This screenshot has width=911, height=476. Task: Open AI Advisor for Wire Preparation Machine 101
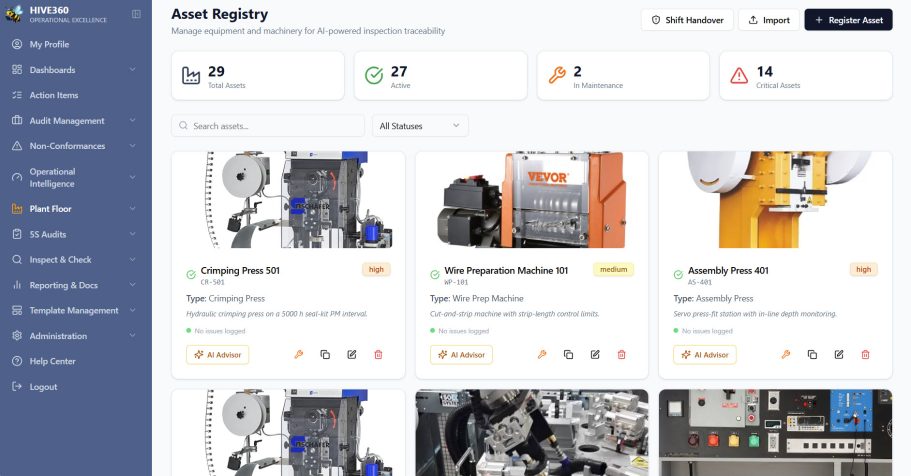click(461, 355)
